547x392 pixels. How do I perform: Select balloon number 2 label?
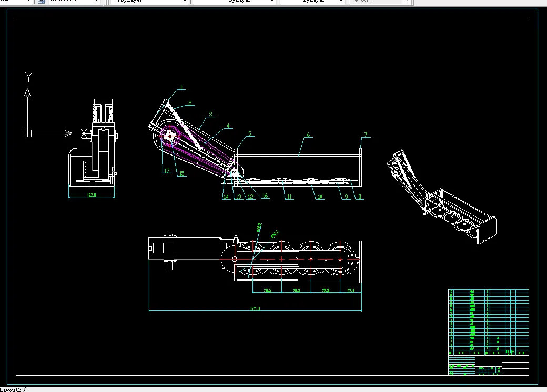click(190, 103)
